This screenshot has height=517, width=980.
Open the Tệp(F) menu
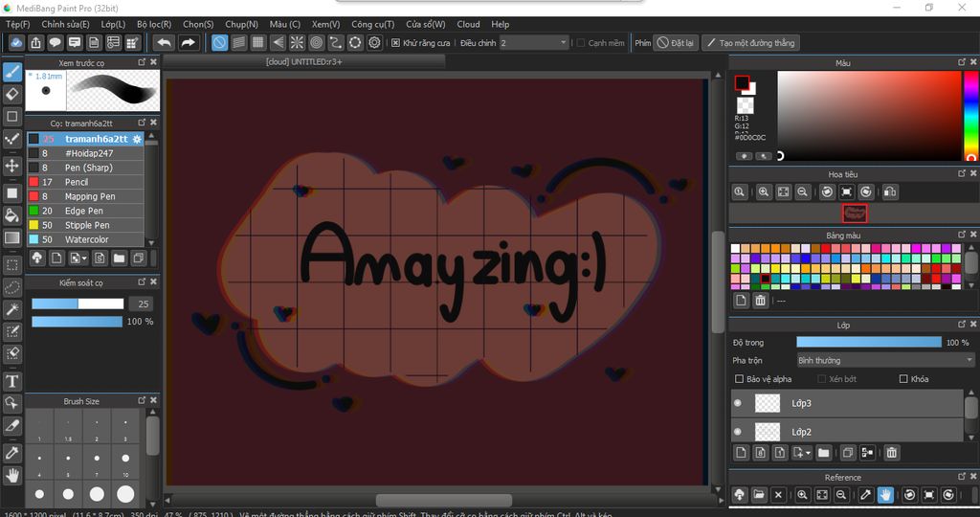coord(17,24)
